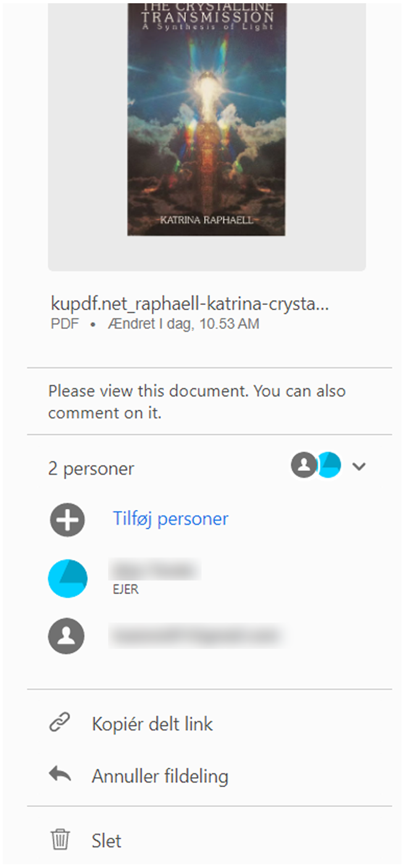Click the add person plus icon
The image size is (405, 868).
coord(66,519)
